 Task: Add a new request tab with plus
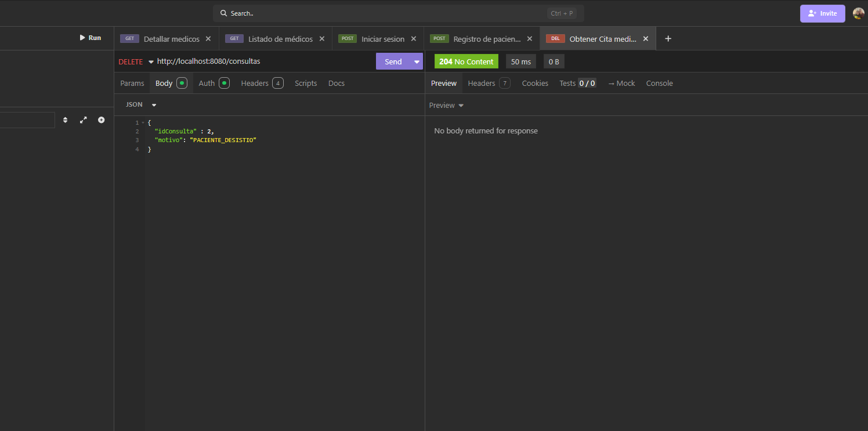click(668, 38)
